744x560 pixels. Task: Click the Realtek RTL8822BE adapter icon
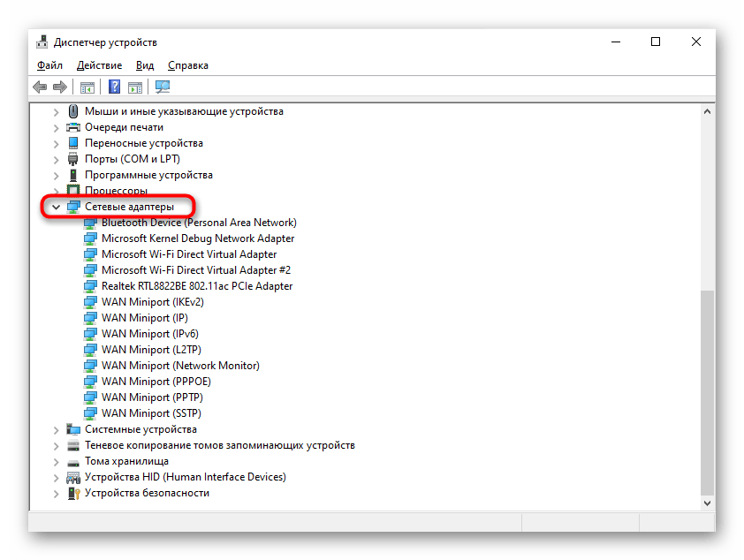point(91,286)
